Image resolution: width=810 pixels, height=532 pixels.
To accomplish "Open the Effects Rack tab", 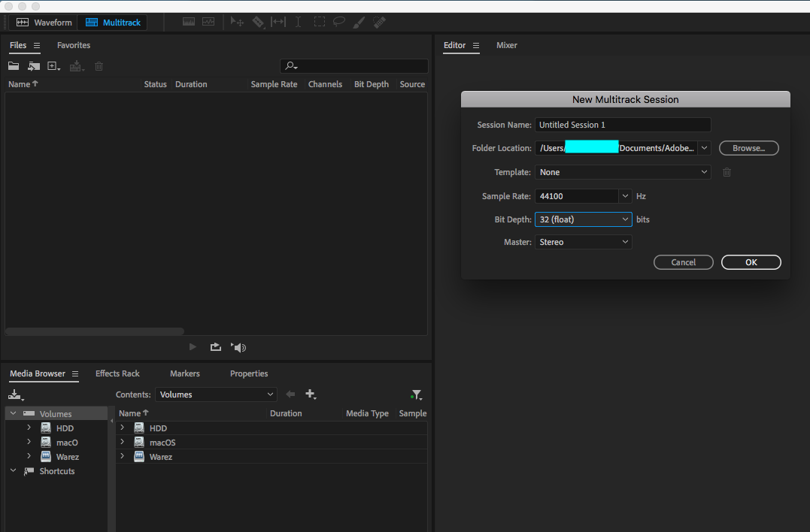I will click(x=117, y=373).
